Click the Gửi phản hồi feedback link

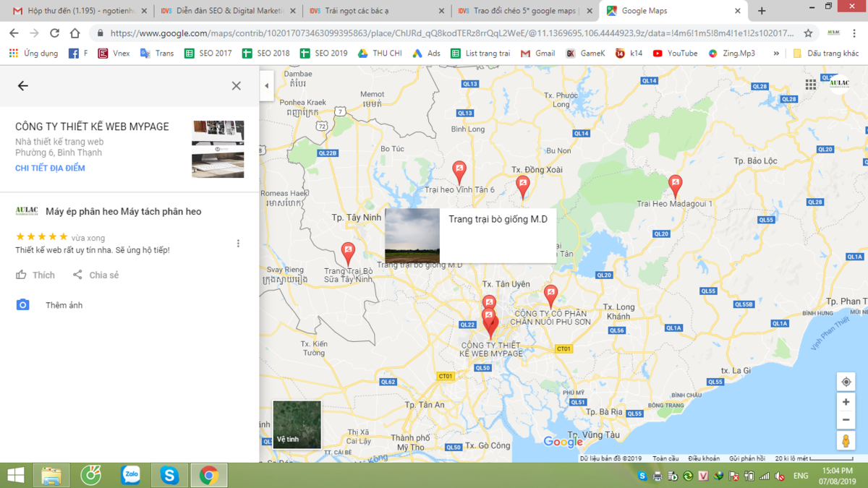[747, 458]
